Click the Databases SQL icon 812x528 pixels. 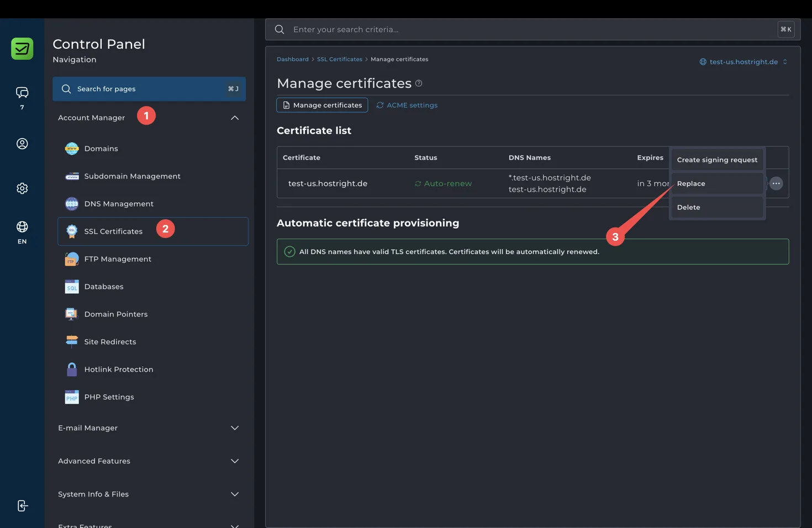(x=72, y=287)
